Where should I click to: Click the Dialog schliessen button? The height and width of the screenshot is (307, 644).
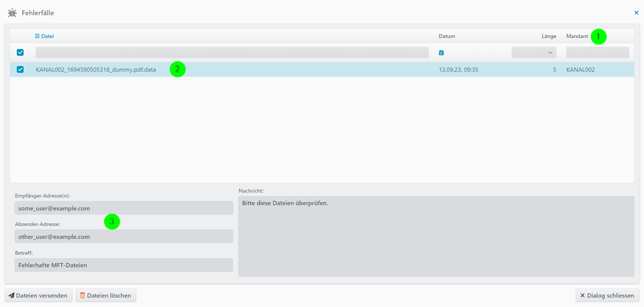pos(608,296)
